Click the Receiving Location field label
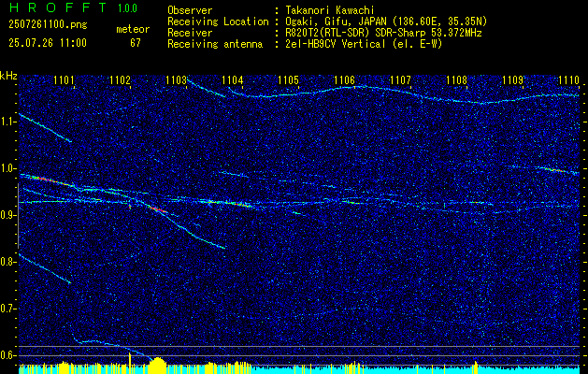 [218, 22]
